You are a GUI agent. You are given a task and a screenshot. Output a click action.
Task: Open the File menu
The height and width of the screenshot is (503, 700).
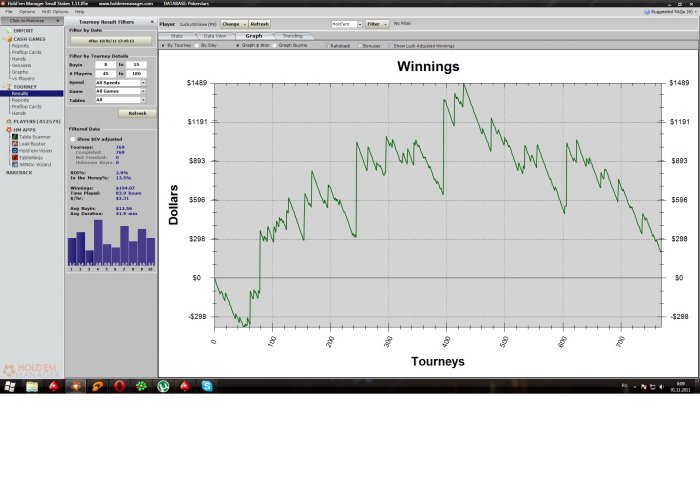tap(9, 12)
